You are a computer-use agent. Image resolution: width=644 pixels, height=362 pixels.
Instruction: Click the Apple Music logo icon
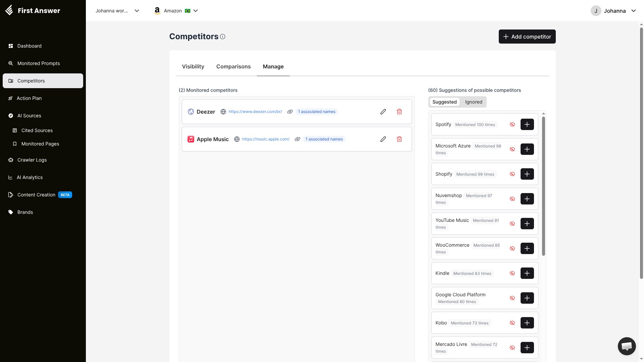pyautogui.click(x=191, y=139)
